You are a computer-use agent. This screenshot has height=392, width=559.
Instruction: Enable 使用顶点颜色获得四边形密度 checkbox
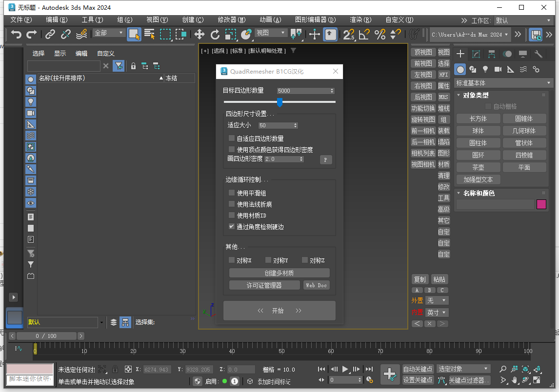coord(232,149)
